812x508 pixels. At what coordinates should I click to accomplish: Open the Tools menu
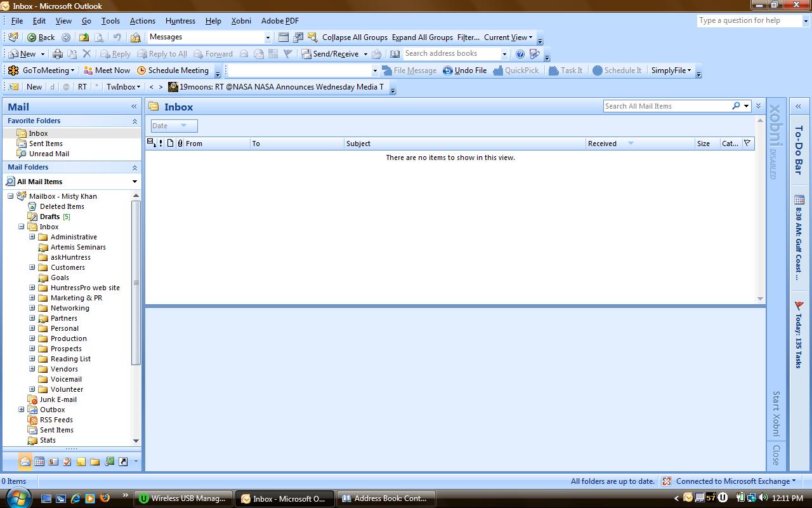[x=110, y=20]
